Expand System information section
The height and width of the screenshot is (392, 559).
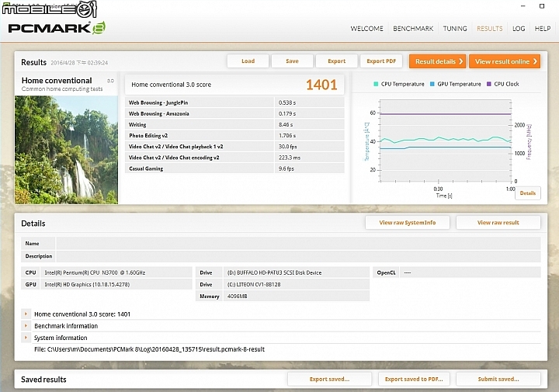26,338
